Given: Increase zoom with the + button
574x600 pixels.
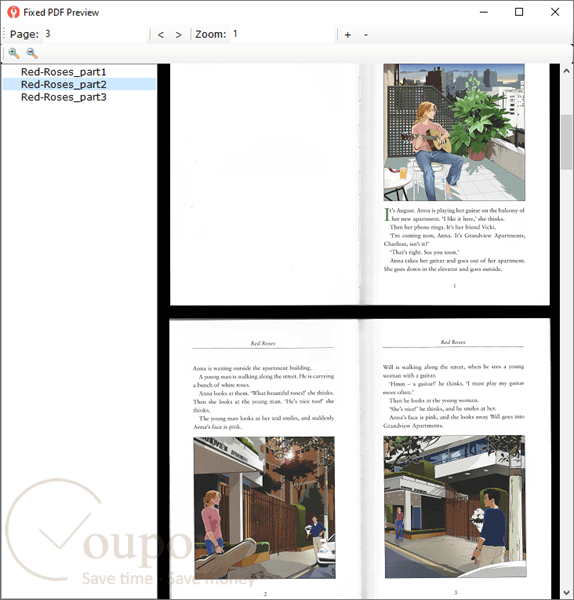Looking at the screenshot, I should click(347, 35).
